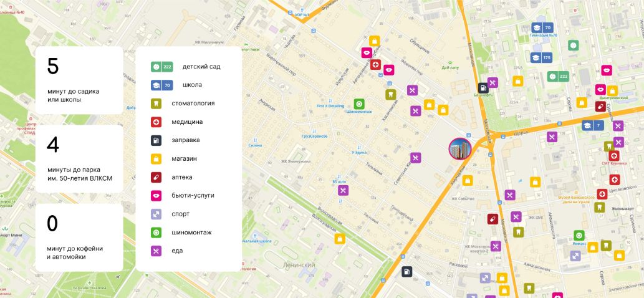Open the school 175 marker on map

[541, 58]
